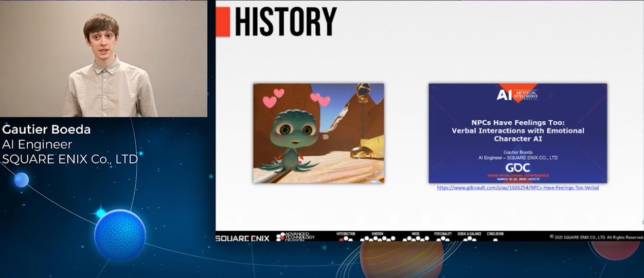The width and height of the screenshot is (644, 278).
Task: Click the Gautier Boeda speaker name caption
Action: coord(46,129)
